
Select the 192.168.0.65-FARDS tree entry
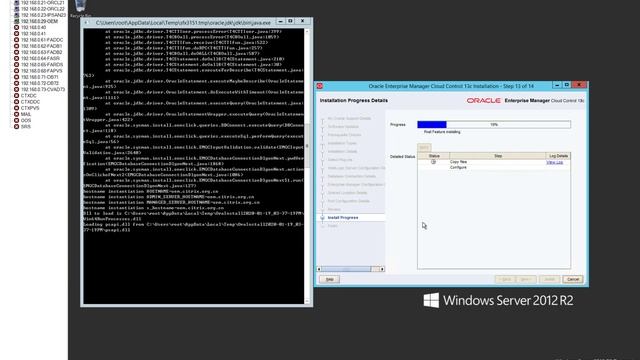pos(42,64)
